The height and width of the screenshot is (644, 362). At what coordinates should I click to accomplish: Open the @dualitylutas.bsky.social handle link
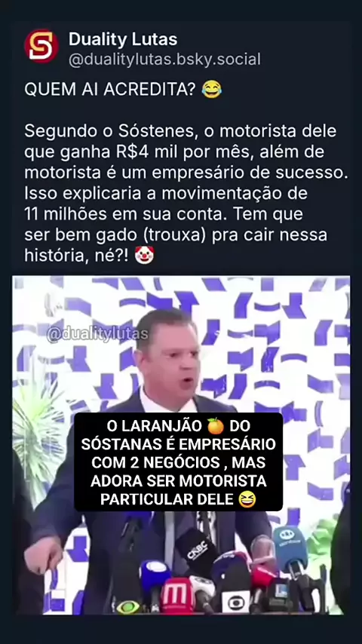click(x=164, y=59)
